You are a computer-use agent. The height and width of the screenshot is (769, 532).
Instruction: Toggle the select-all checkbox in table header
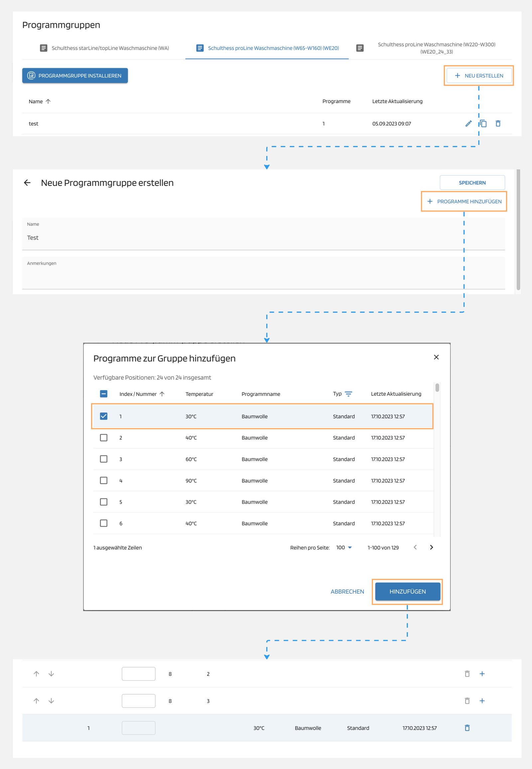(x=104, y=394)
